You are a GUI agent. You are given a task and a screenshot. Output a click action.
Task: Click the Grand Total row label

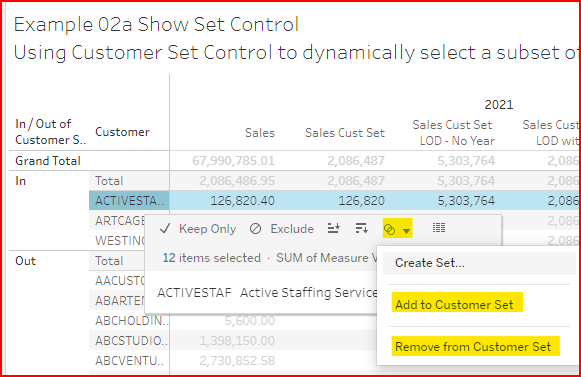pyautogui.click(x=48, y=161)
